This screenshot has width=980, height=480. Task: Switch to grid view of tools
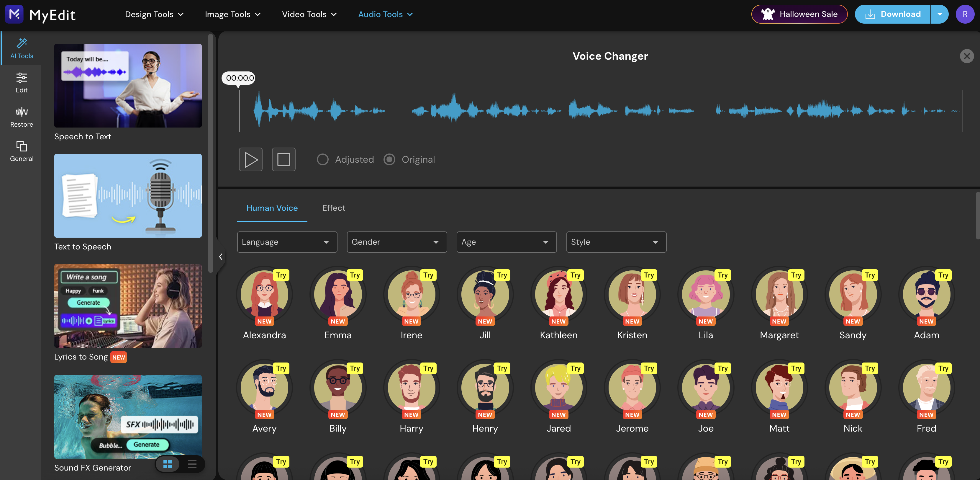pyautogui.click(x=167, y=464)
